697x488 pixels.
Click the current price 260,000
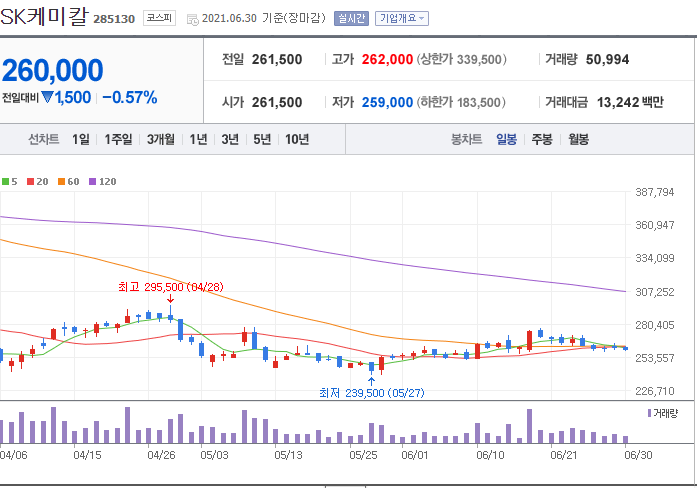point(52,70)
